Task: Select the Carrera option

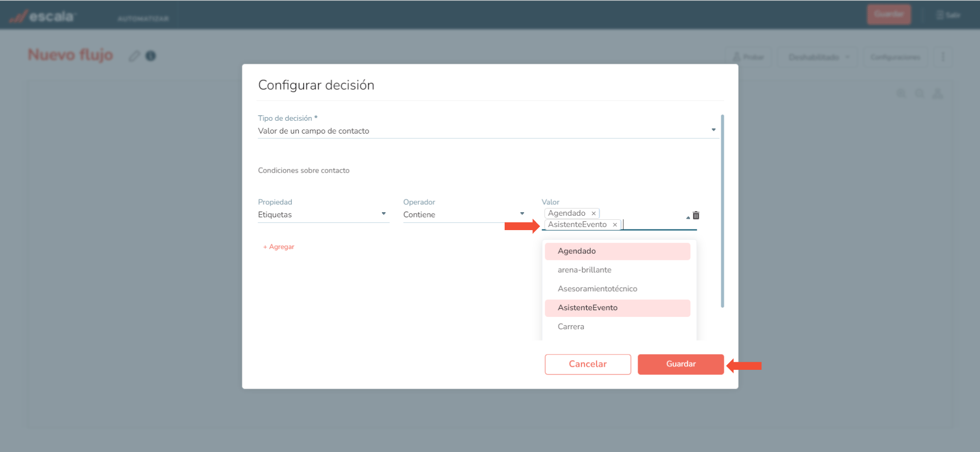Action: pyautogui.click(x=618, y=327)
